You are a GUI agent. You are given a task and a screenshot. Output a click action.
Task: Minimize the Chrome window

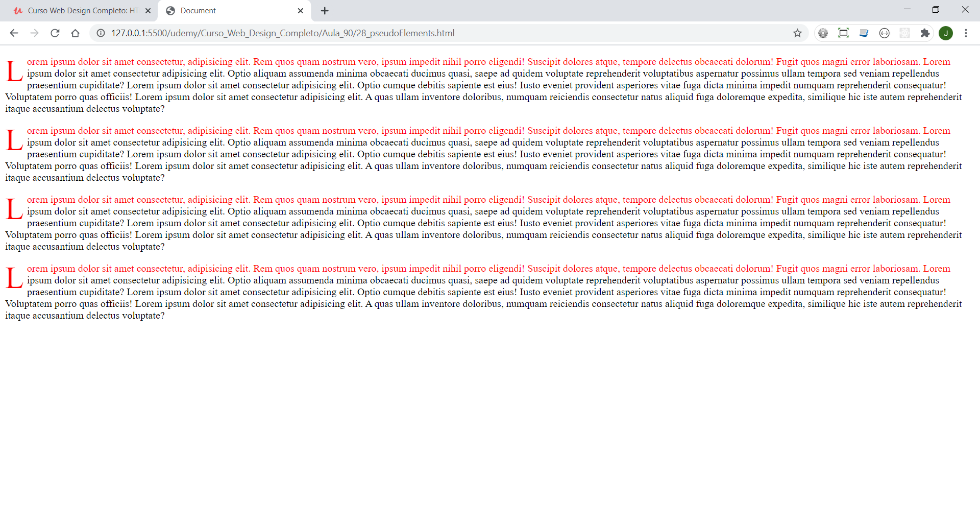tap(907, 9)
